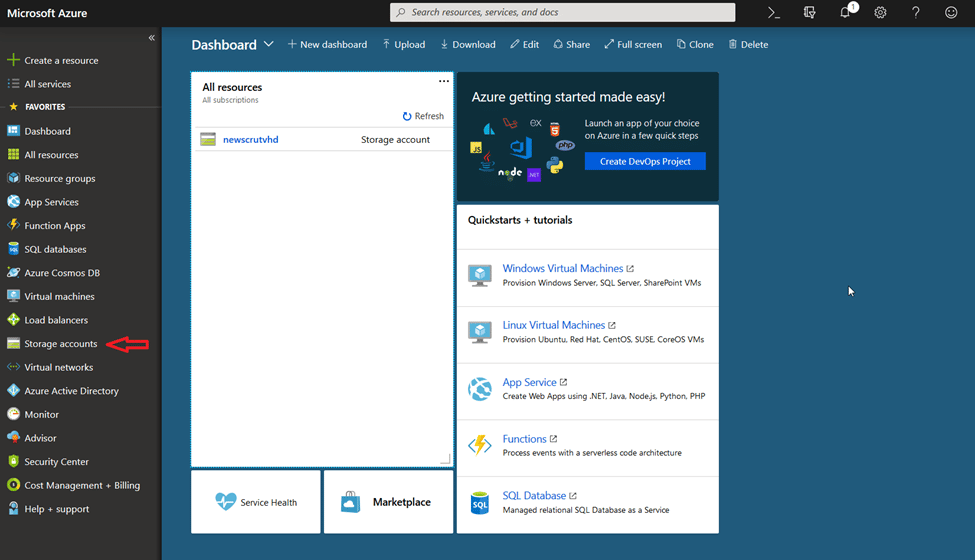Click the SQL databases icon
This screenshot has width=975, height=560.
(x=13, y=249)
